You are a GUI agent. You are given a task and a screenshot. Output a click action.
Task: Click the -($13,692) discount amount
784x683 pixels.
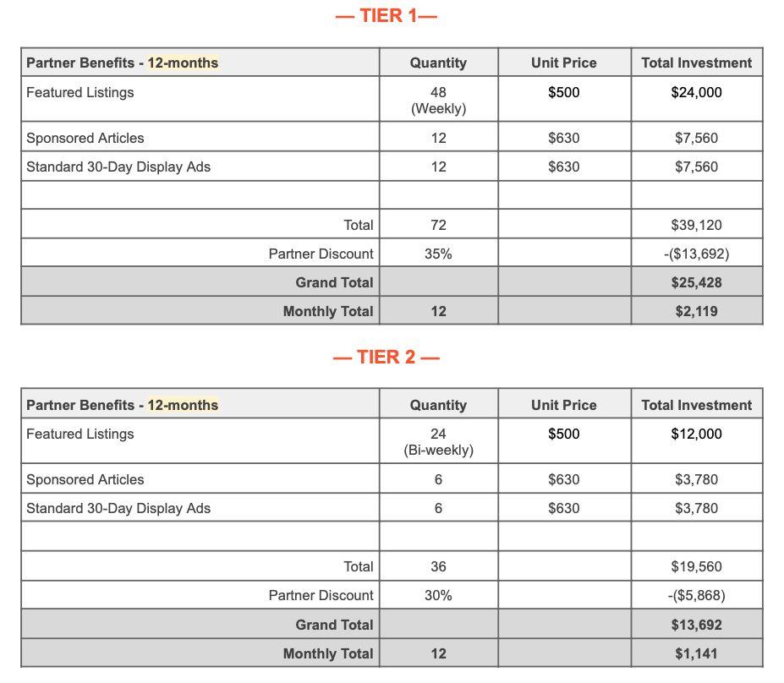point(697,254)
